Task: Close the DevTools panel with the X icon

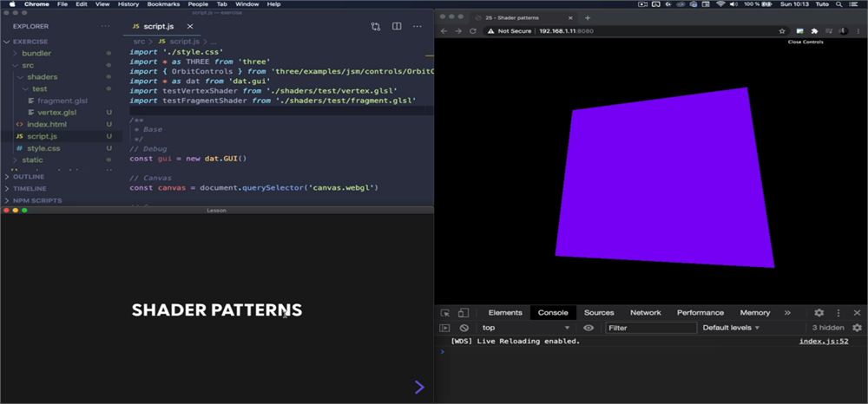Action: tap(857, 313)
